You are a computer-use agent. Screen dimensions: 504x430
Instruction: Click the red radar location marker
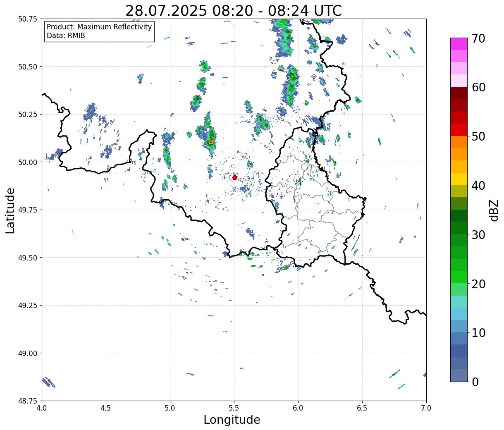235,177
